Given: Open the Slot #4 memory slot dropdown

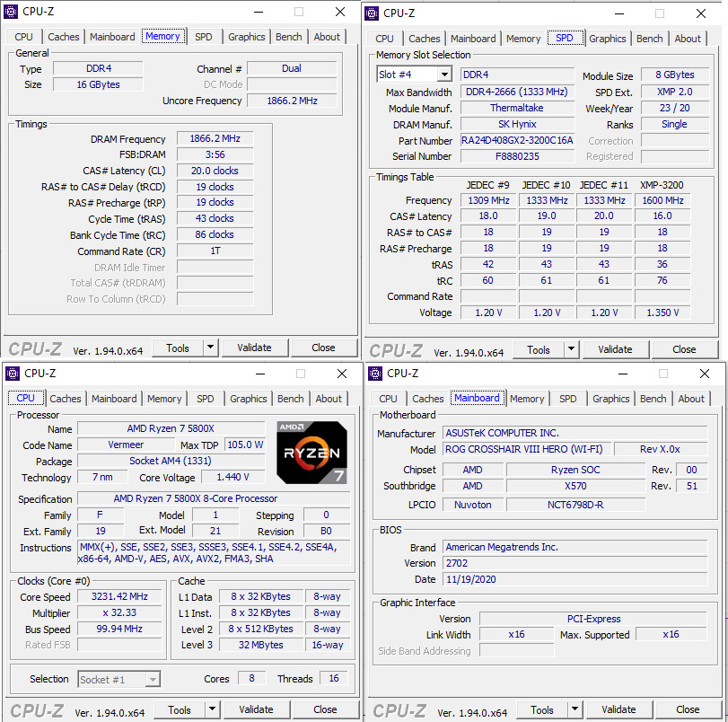Looking at the screenshot, I should point(444,75).
